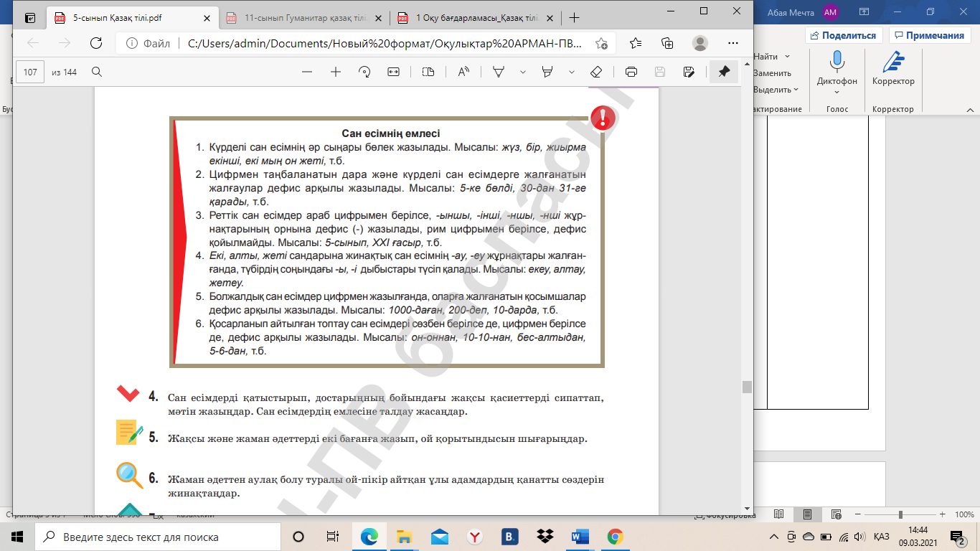
Task: Print the PDF document
Action: click(631, 72)
